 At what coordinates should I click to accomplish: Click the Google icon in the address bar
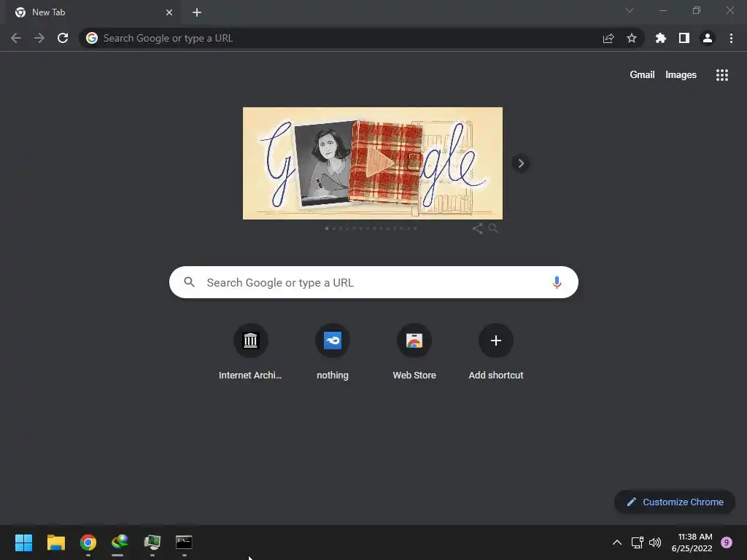pos(92,38)
